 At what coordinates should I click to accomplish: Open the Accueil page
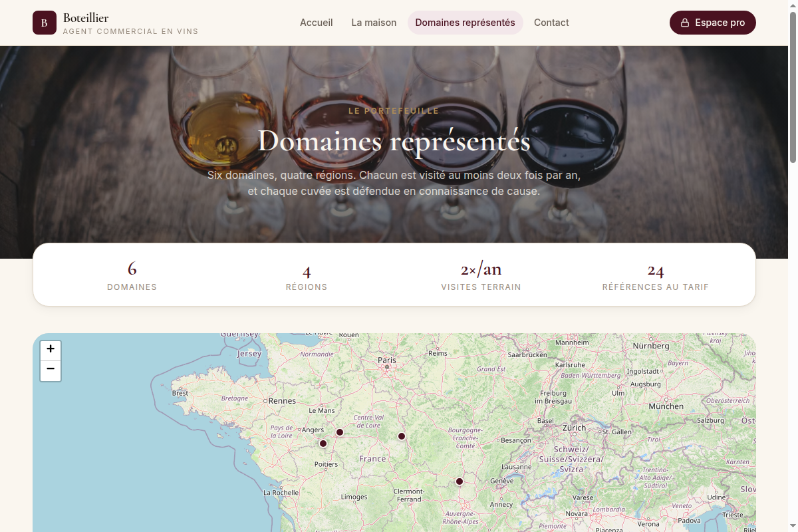317,23
